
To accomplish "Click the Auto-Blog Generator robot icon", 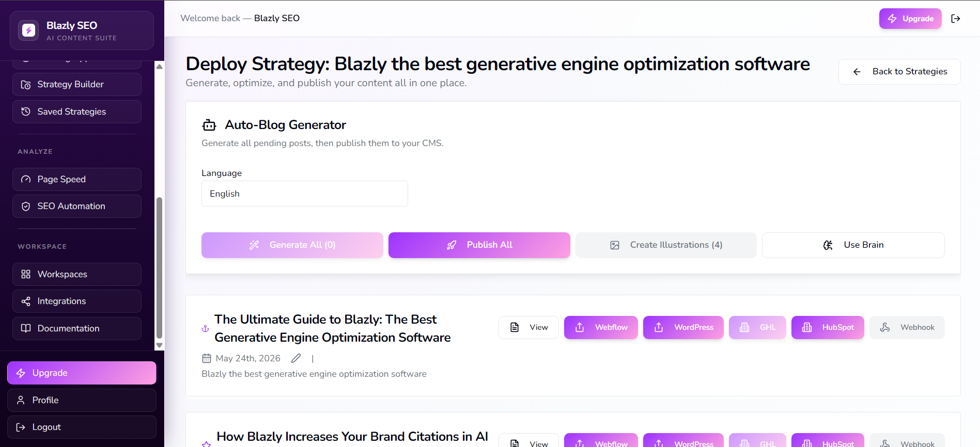I will pos(209,125).
